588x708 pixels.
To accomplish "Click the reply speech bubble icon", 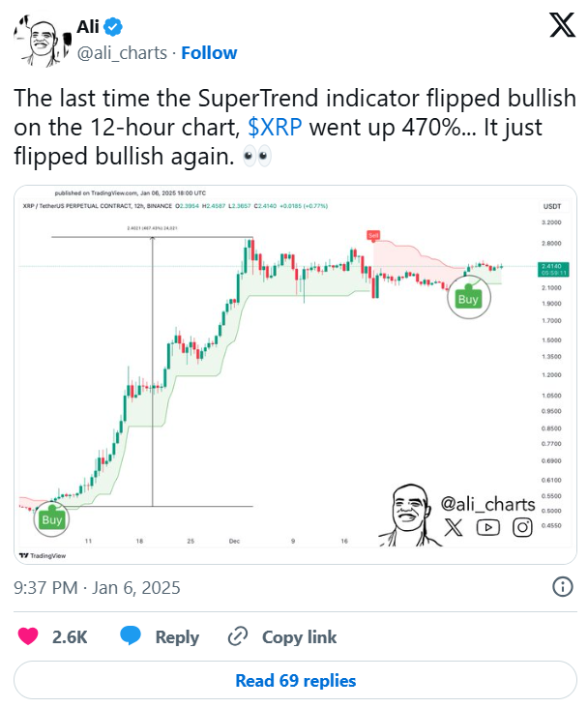I will [132, 635].
